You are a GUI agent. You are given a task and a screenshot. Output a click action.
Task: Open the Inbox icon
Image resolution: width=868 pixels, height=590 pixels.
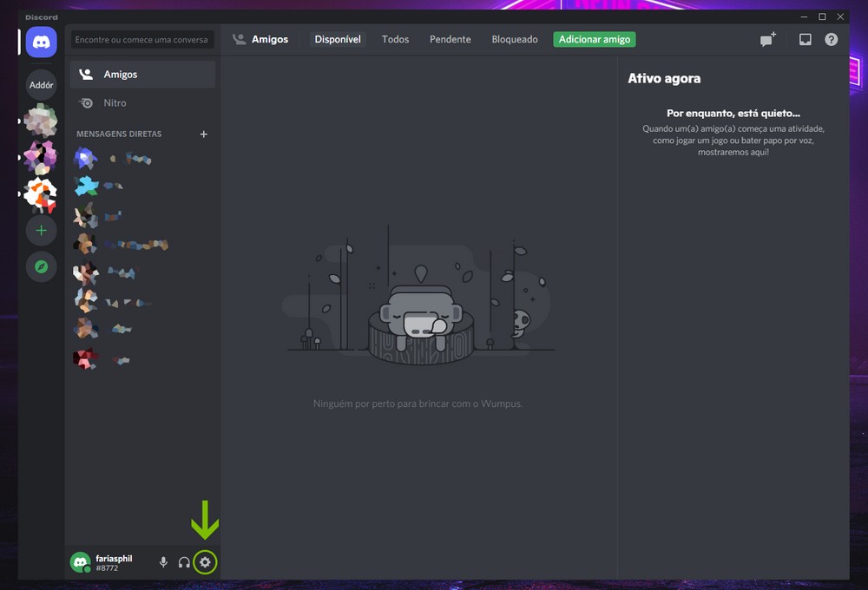pyautogui.click(x=806, y=40)
